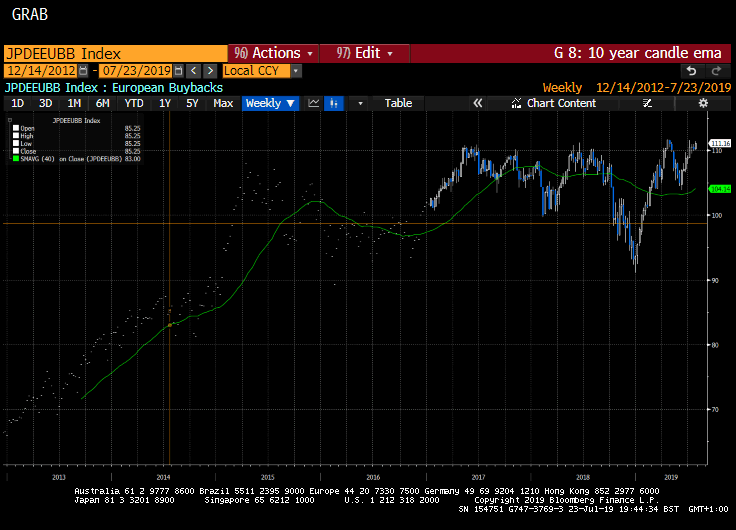Open the Local CCY currency dropdown
Image resolution: width=736 pixels, height=530 pixels.
pyautogui.click(x=262, y=71)
